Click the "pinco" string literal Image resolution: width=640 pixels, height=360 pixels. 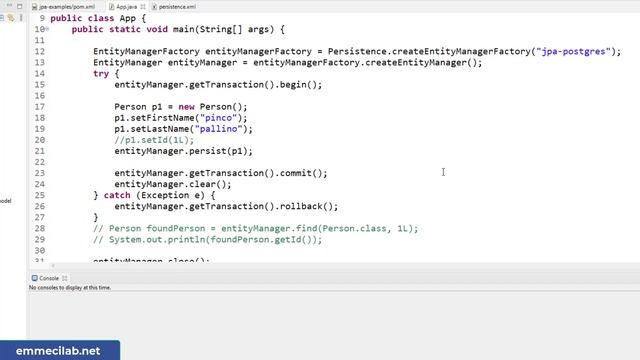[x=218, y=118]
